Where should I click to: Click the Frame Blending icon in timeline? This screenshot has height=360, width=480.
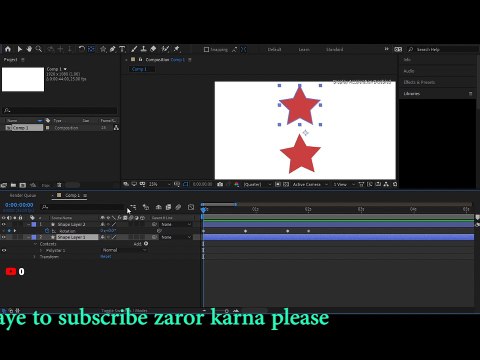168,207
